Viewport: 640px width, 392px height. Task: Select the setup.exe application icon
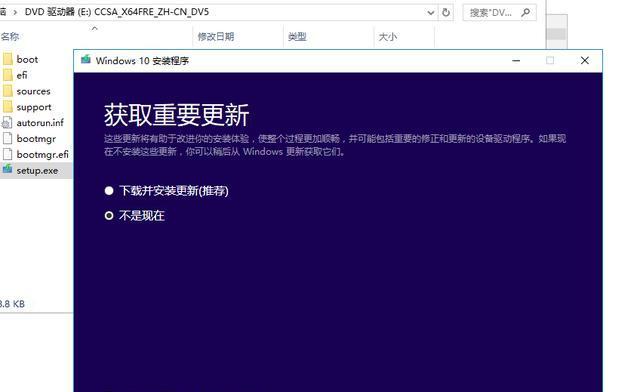pos(7,170)
